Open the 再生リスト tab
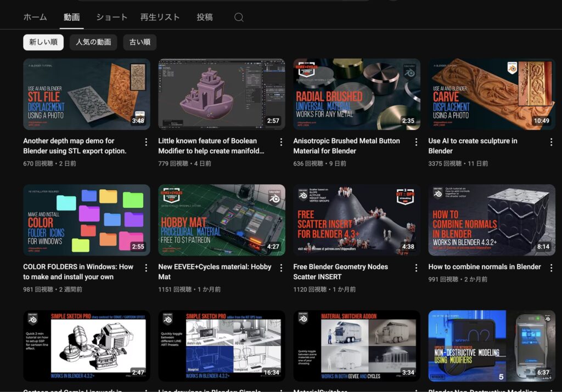This screenshot has height=392, width=562. 160,17
